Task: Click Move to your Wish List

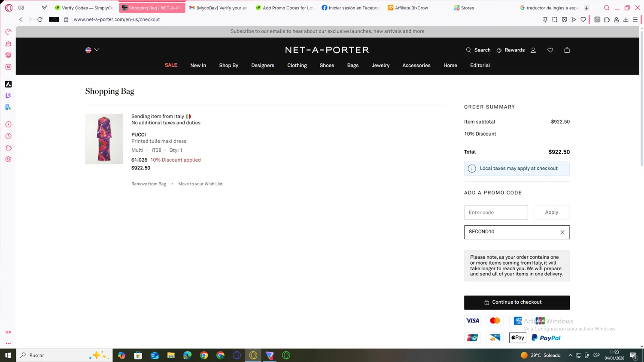Action: [200, 184]
